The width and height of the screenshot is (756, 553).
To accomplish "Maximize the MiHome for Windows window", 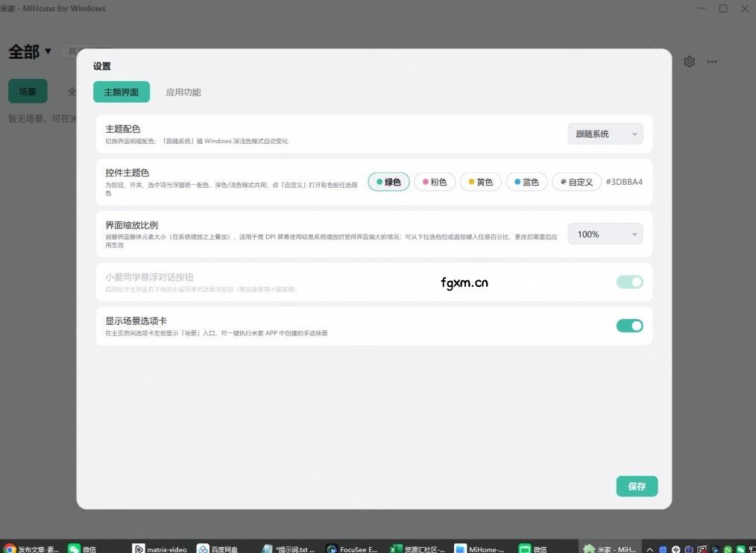I will click(723, 8).
